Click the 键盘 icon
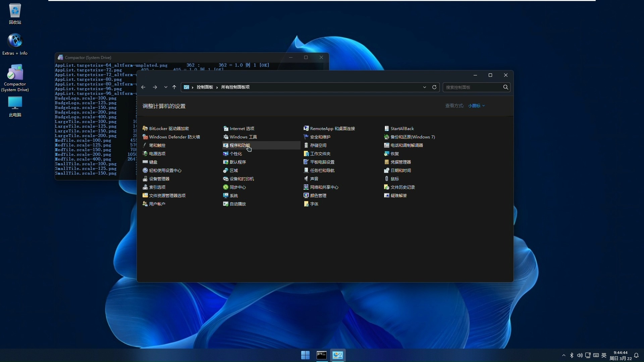This screenshot has height=362, width=644. tap(145, 162)
